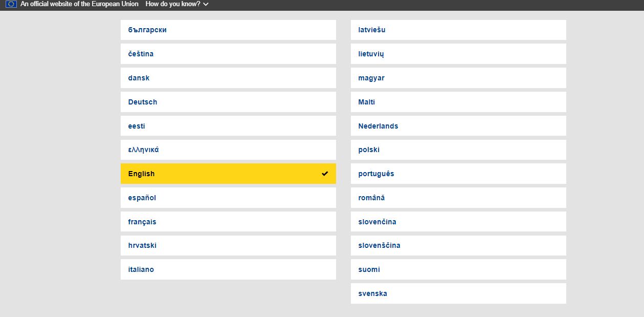This screenshot has width=644, height=317.
Task: Pick svenska at the bottom of list
Action: click(x=458, y=293)
